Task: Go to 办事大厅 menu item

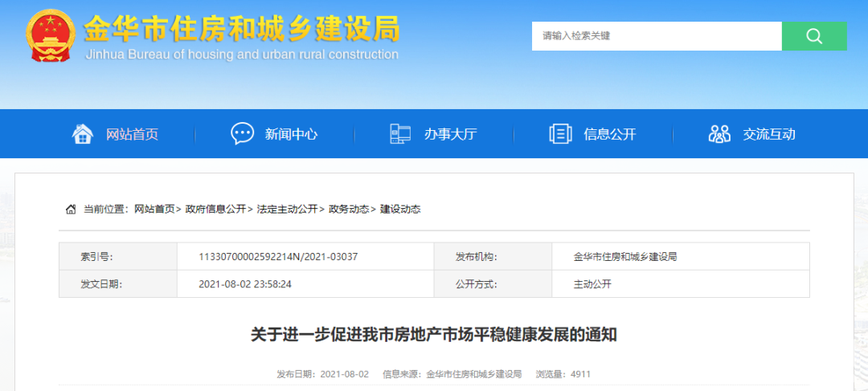Action: [x=450, y=134]
